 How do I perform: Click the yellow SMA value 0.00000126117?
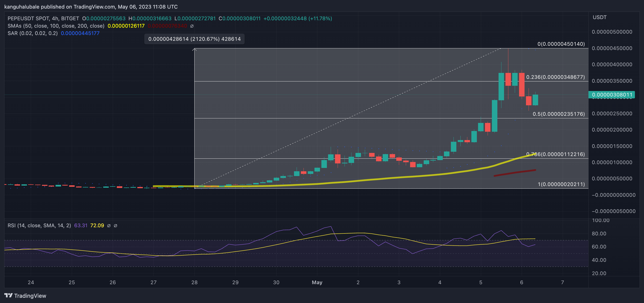126,26
